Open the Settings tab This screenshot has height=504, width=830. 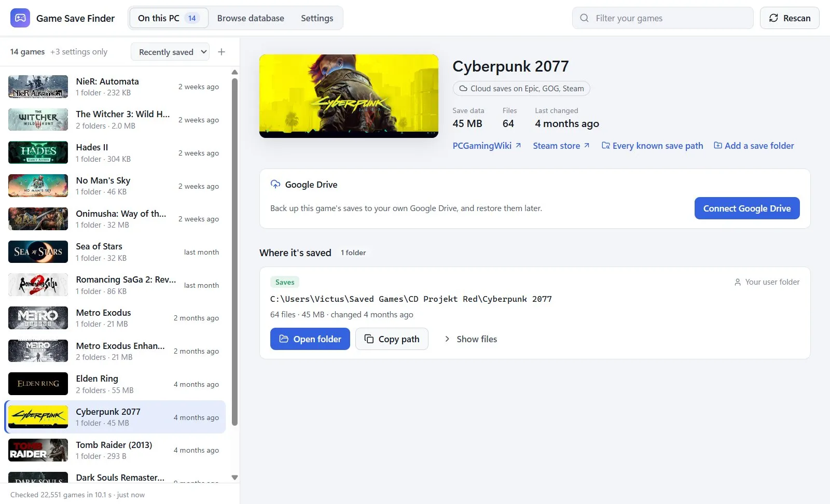(317, 18)
